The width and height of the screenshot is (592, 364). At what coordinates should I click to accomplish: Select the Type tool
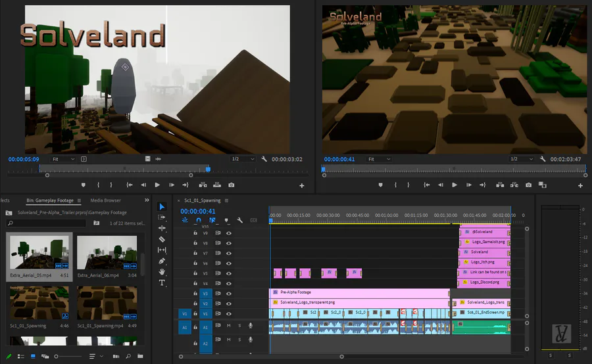click(x=162, y=283)
